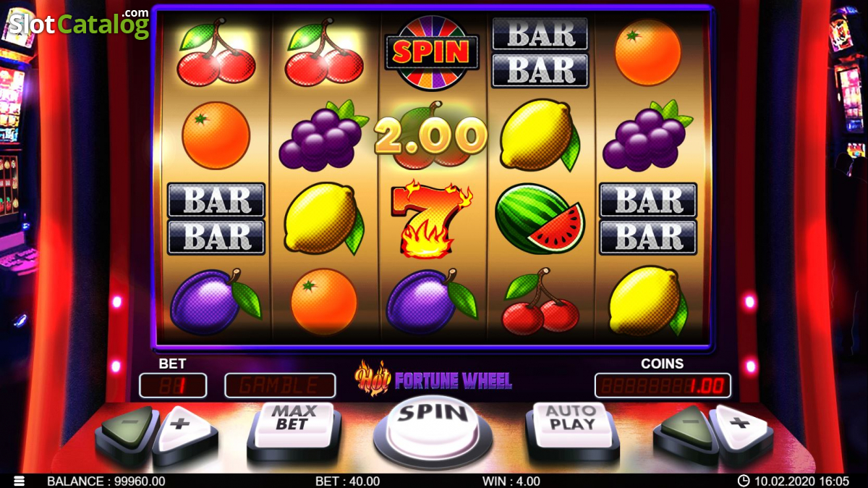Click the Hot Fortune Wheel logo
Image resolution: width=868 pixels, height=488 pixels.
pyautogui.click(x=433, y=379)
